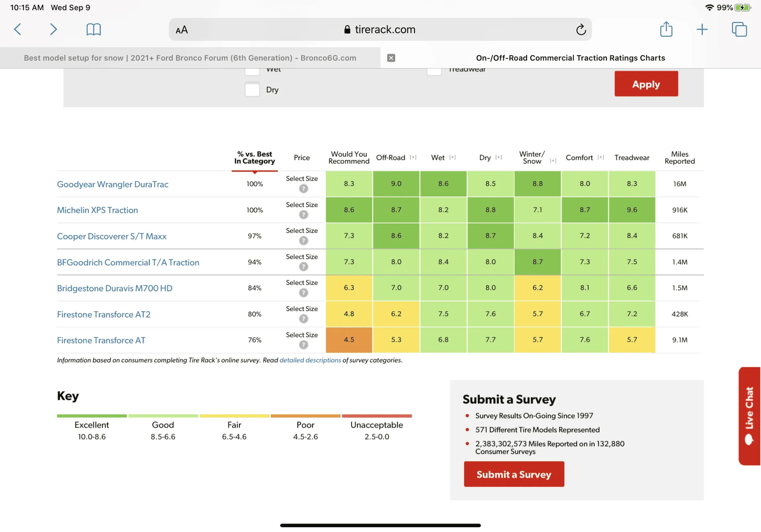The height and width of the screenshot is (532, 761).
Task: Check the battery status indicator
Action: tap(743, 8)
